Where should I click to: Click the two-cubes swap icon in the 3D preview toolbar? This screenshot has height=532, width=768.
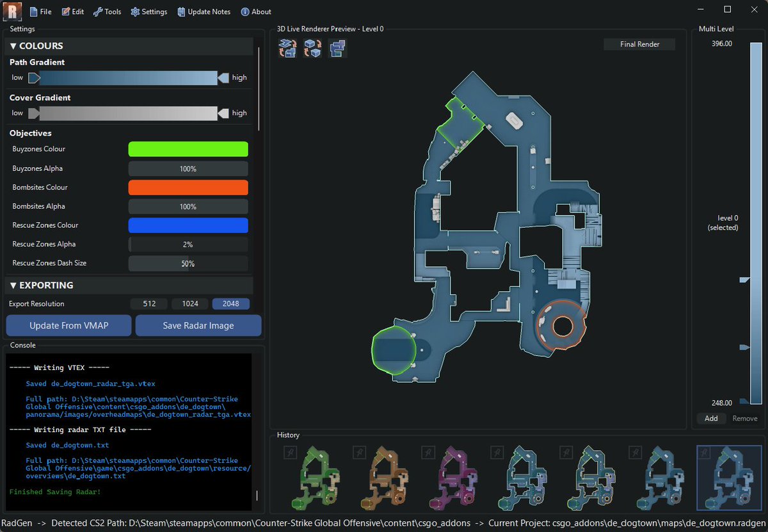pyautogui.click(x=312, y=48)
